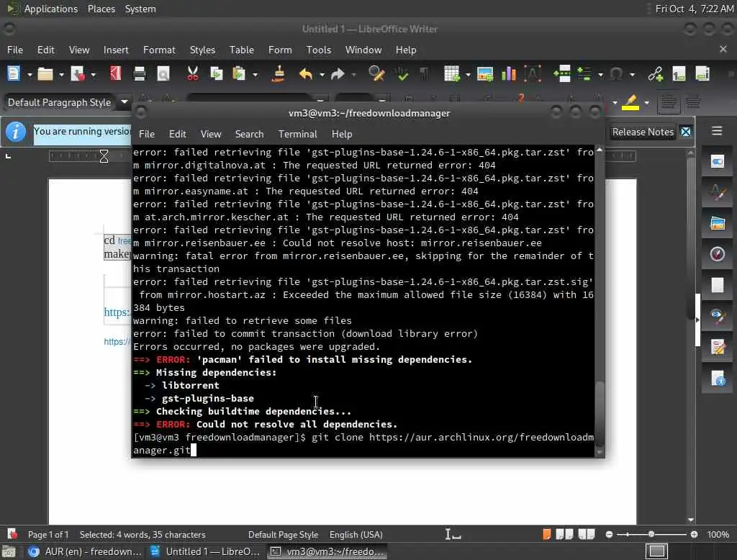Click the Open folder icon in Writer toolbar
The image size is (737, 560).
[45, 74]
